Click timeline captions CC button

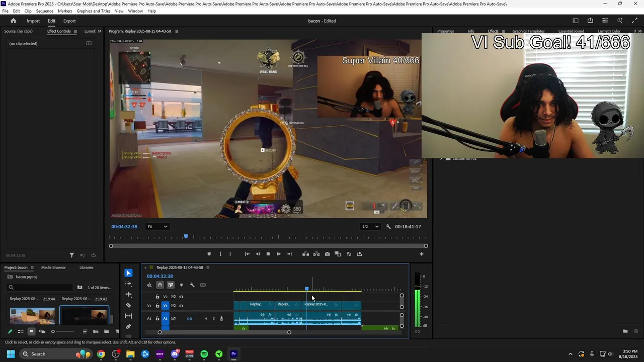[x=203, y=285]
